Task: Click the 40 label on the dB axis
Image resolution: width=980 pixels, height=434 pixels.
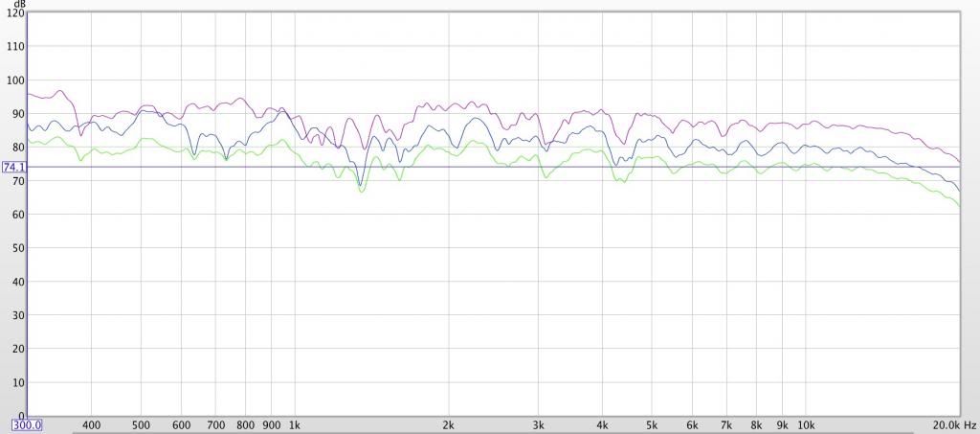Action: [x=19, y=282]
